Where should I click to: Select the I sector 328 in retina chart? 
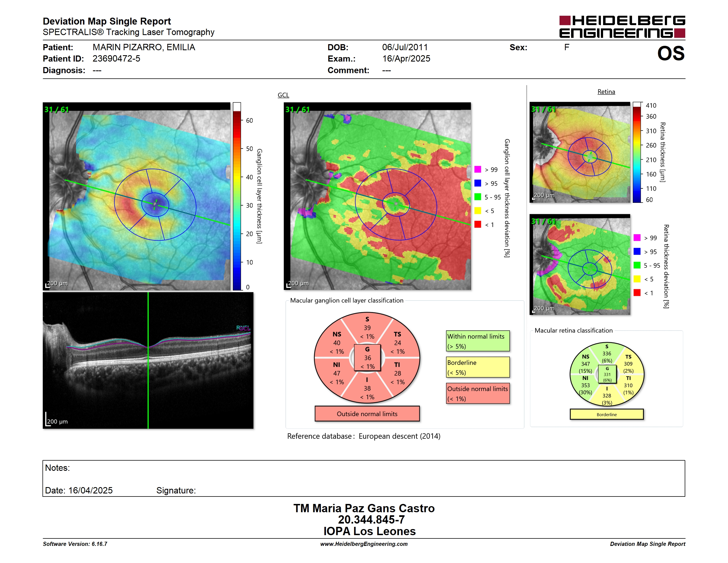click(x=607, y=395)
